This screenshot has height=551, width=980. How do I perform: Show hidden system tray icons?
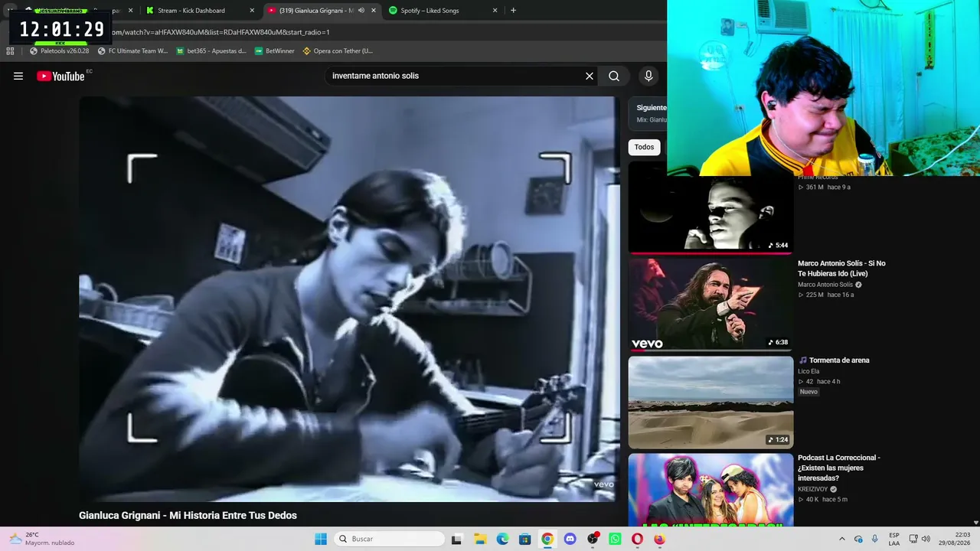tap(842, 539)
